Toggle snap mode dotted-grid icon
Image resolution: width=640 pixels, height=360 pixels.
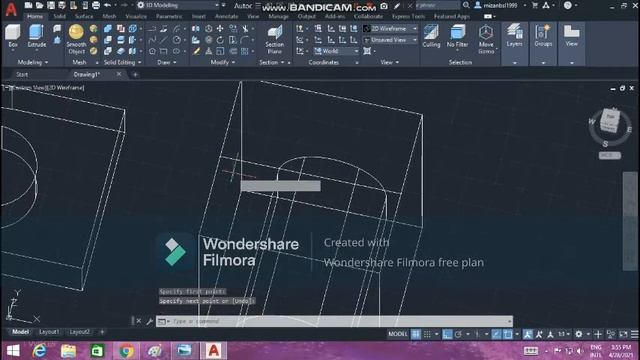tap(427, 334)
